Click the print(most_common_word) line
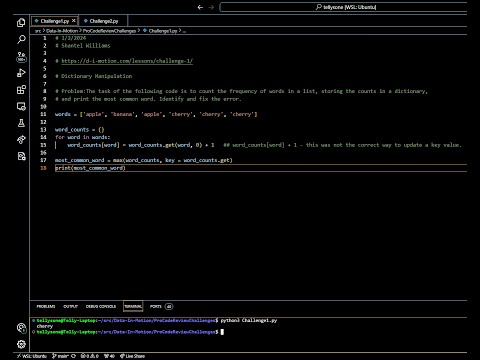The image size is (480, 360). click(x=90, y=168)
